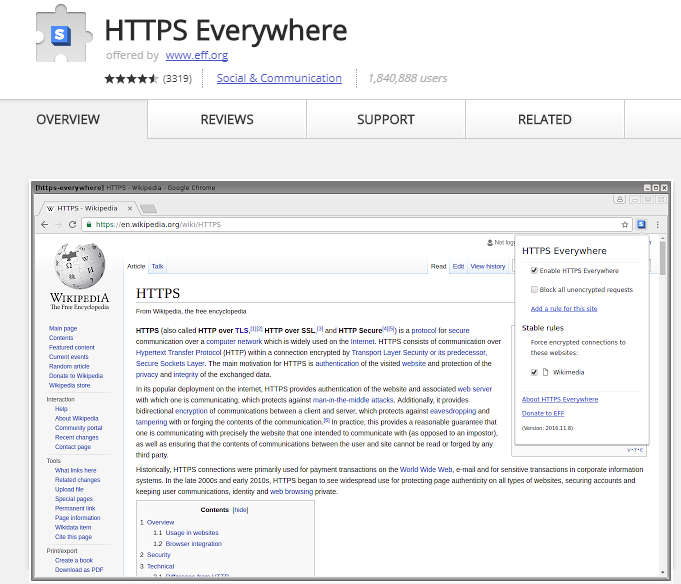
Task: Close the HTTPS - Wikipedia tab
Action: coord(130,208)
